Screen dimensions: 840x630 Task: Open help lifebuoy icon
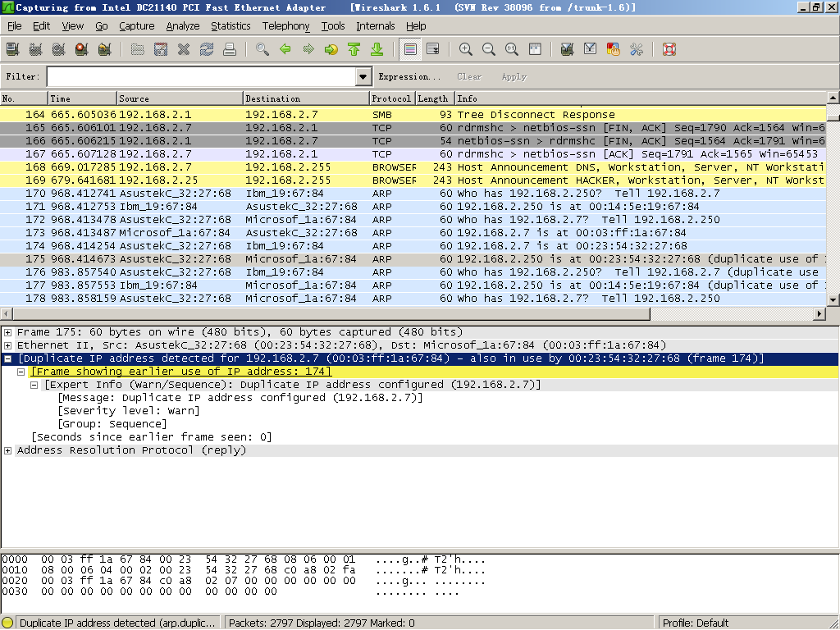(669, 49)
